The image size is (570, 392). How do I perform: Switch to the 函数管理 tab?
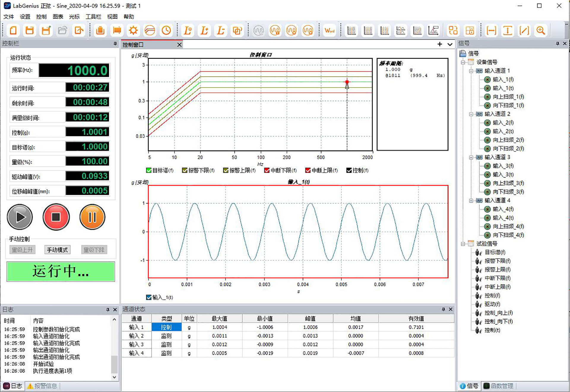pyautogui.click(x=498, y=386)
